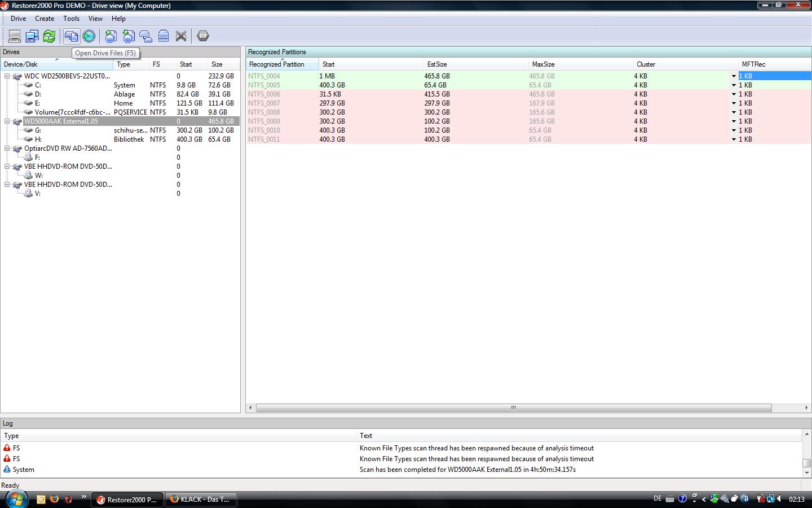The width and height of the screenshot is (812, 508).
Task: Open the Tools menu
Action: tap(71, 19)
